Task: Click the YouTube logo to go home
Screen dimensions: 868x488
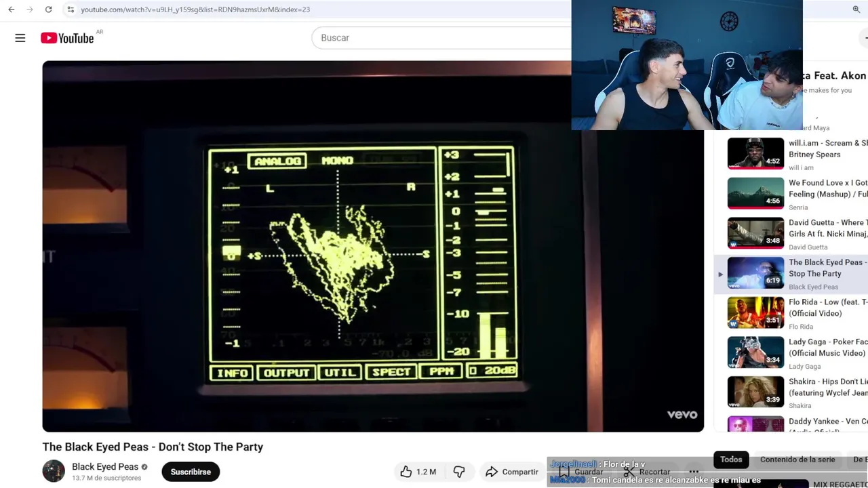Action: tap(67, 38)
